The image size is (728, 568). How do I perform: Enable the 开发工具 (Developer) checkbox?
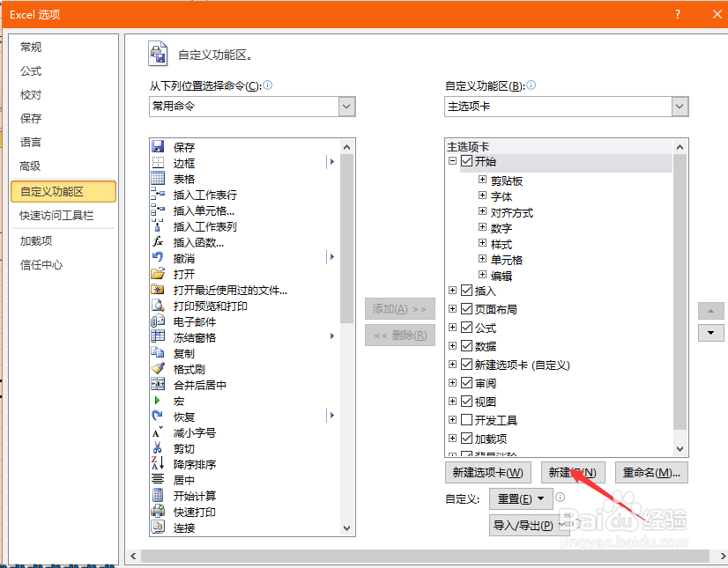coord(466,419)
